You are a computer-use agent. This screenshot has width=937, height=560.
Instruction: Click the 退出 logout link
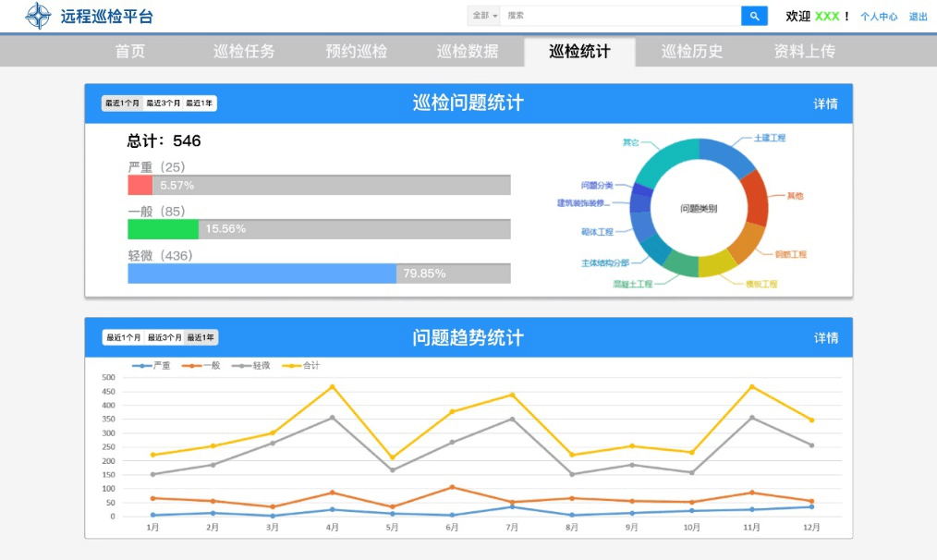click(918, 17)
